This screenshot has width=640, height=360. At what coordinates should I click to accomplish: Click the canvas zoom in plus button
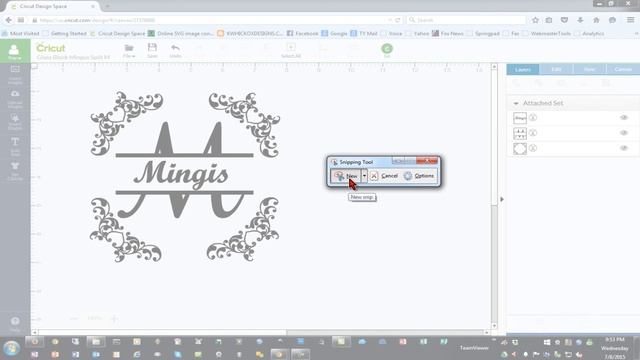(114, 318)
